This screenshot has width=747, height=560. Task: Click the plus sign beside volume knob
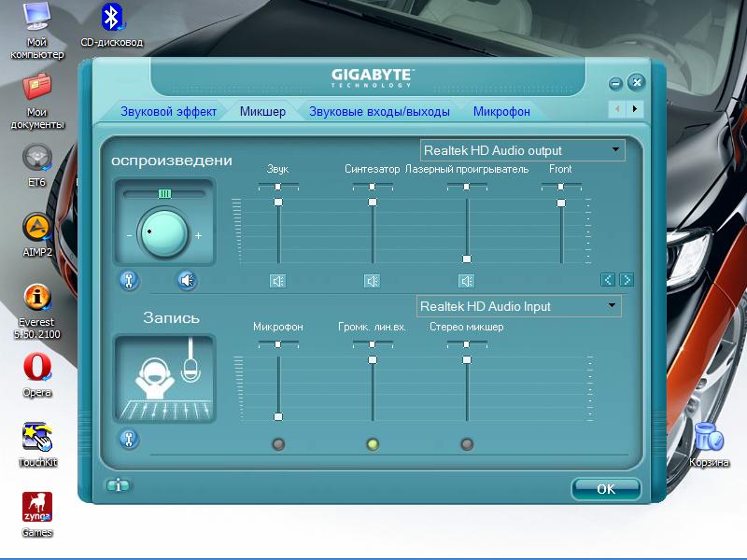coord(198,235)
